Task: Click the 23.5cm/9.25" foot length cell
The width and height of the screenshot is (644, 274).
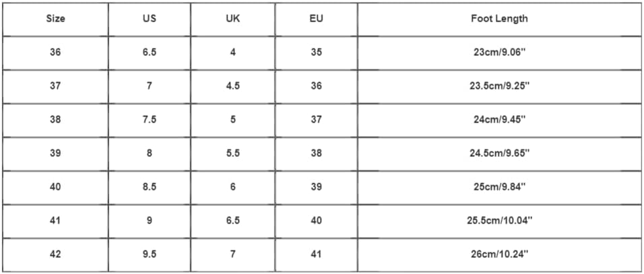Action: click(x=499, y=86)
